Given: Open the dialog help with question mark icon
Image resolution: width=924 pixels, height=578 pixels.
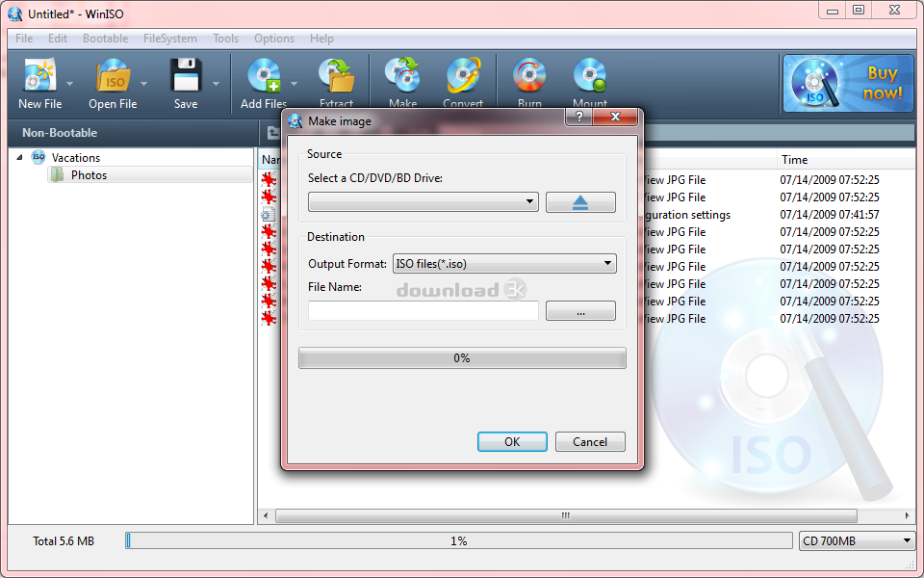Looking at the screenshot, I should point(577,117).
